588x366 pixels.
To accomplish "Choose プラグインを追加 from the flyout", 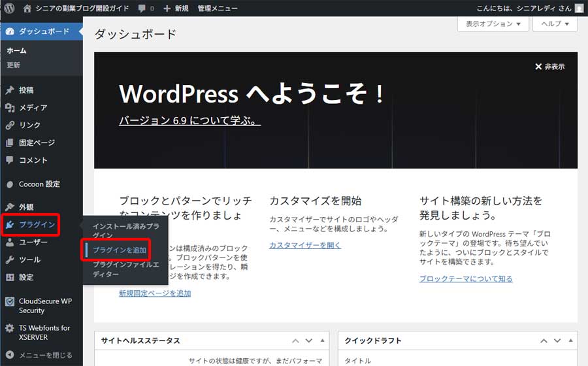I will (x=120, y=250).
